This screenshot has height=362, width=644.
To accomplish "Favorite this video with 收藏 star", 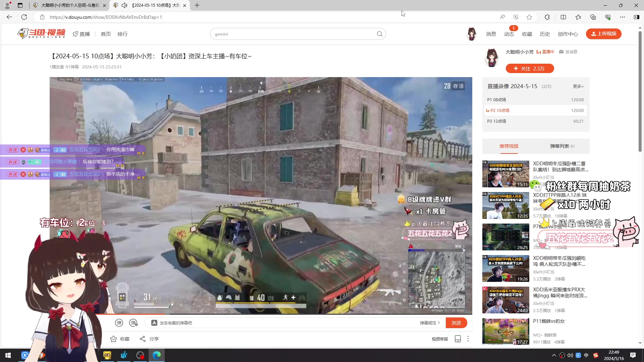I will [120, 339].
